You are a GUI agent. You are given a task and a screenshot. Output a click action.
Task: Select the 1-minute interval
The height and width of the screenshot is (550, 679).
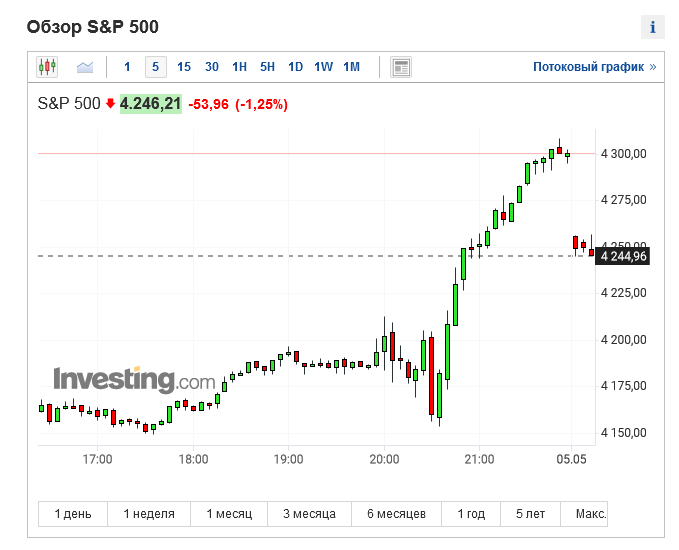127,67
